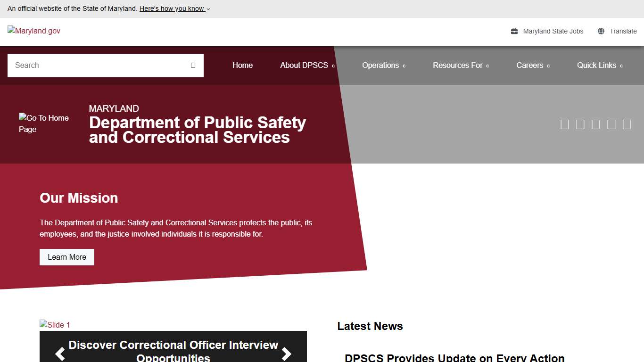Click the first social media icon in header
Screen dimensions: 644x362
[x=565, y=124]
